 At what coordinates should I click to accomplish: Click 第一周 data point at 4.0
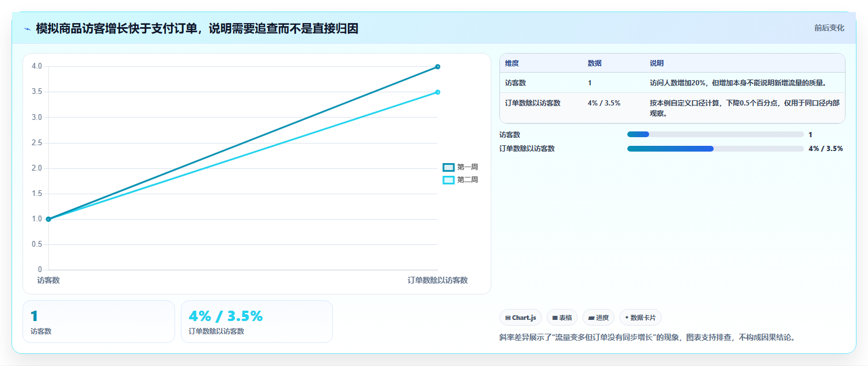[x=438, y=67]
